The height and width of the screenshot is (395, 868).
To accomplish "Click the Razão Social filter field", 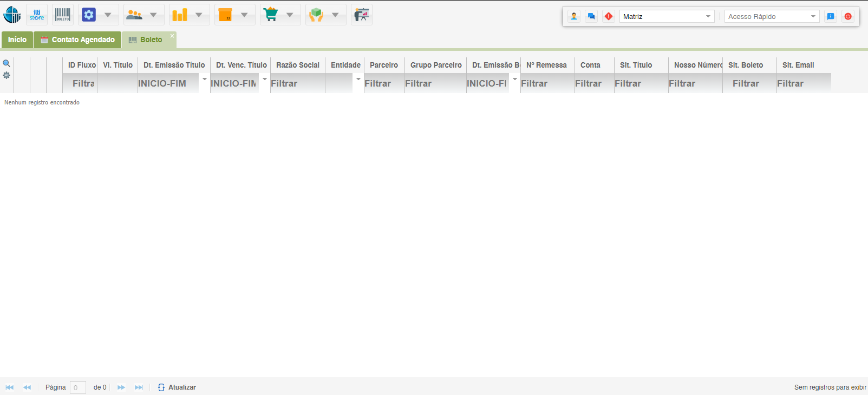I will coord(297,83).
